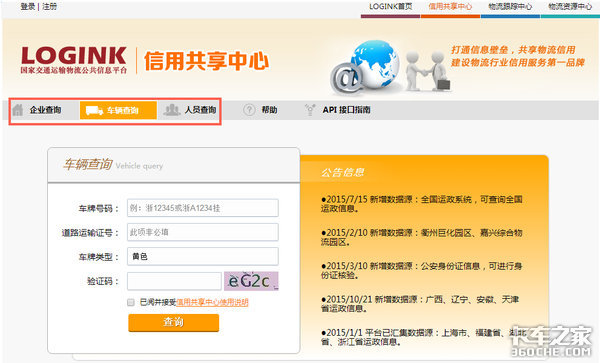Image resolution: width=600 pixels, height=363 pixels.
Task: Open the 信用共享中心 top tab
Action: pyautogui.click(x=450, y=7)
